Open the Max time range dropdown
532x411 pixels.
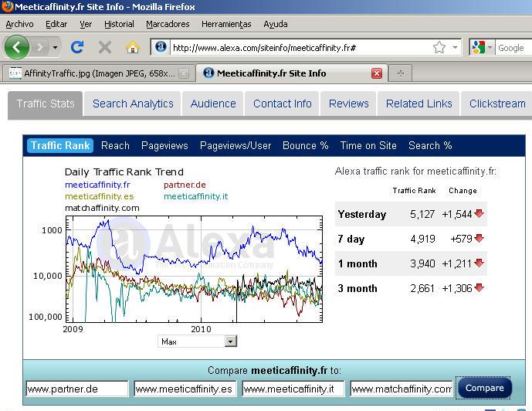pos(197,341)
